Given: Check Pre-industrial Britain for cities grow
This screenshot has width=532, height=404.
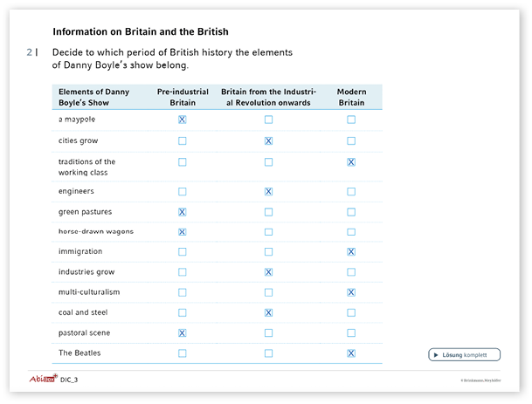Looking at the screenshot, I should pyautogui.click(x=183, y=140).
